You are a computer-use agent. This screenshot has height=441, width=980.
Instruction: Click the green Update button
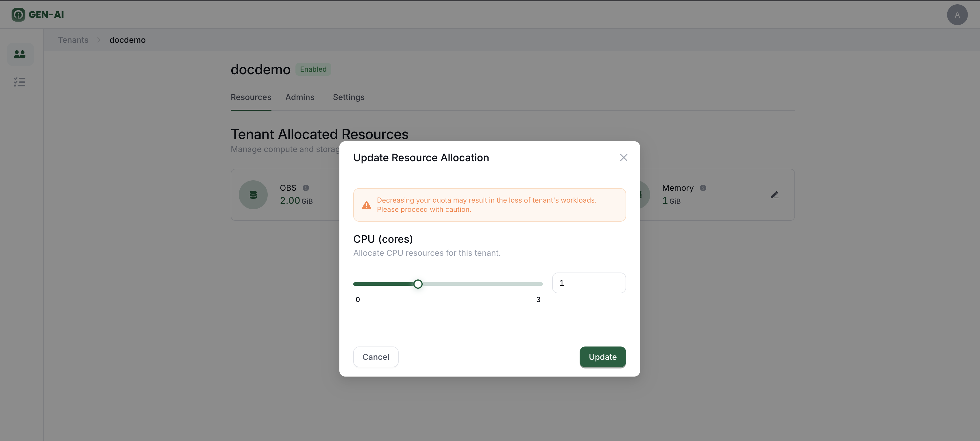tap(602, 357)
